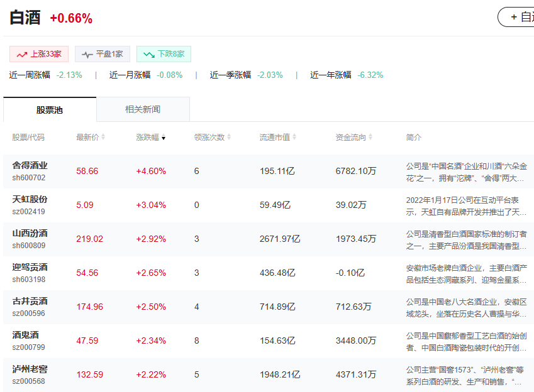534x392 pixels.
Task: Click capital flow -0.10亿
Action: click(350, 273)
